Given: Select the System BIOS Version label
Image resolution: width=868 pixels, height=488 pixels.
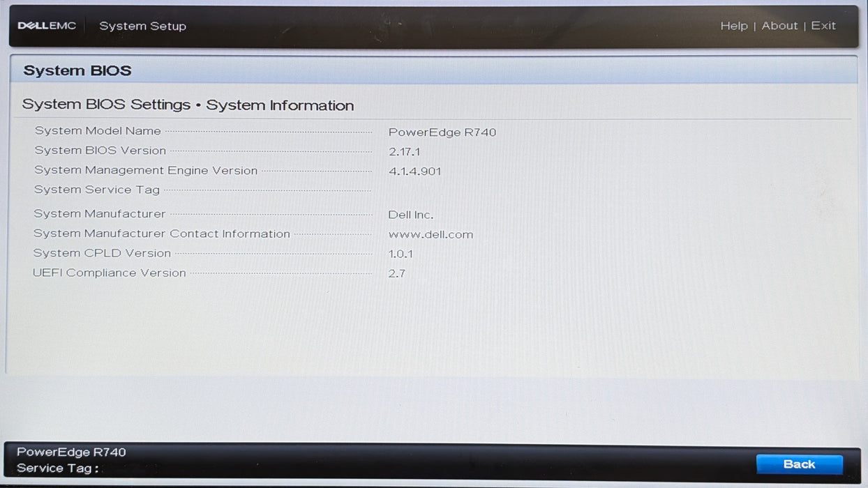Looking at the screenshot, I should click(100, 151).
